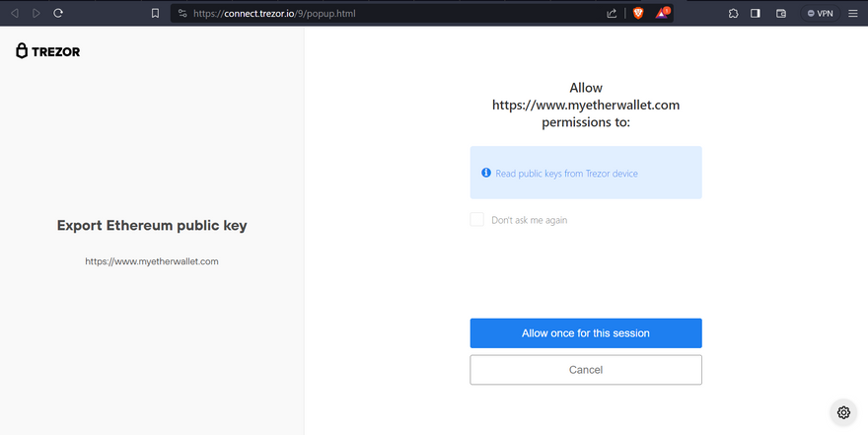Open the browser hamburger menu
The image size is (868, 435).
pos(853,13)
